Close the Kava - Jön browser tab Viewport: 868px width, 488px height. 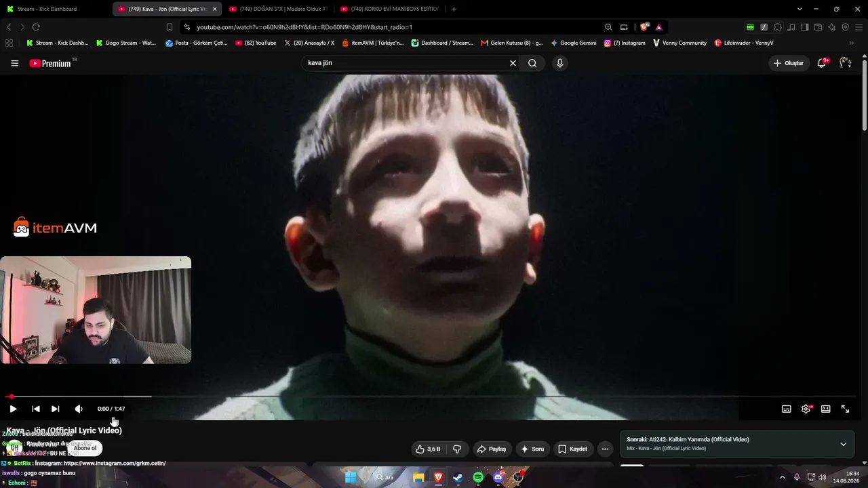tap(214, 9)
